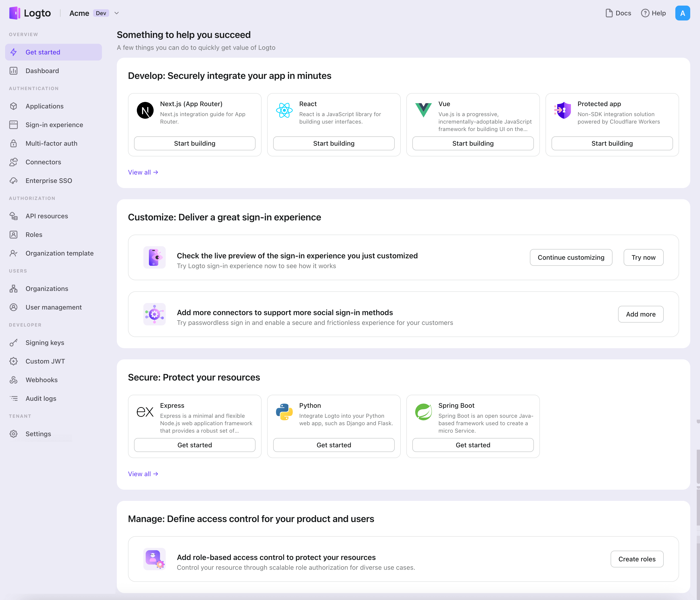Click the Webhooks sidebar icon
The height and width of the screenshot is (600, 700).
click(13, 380)
